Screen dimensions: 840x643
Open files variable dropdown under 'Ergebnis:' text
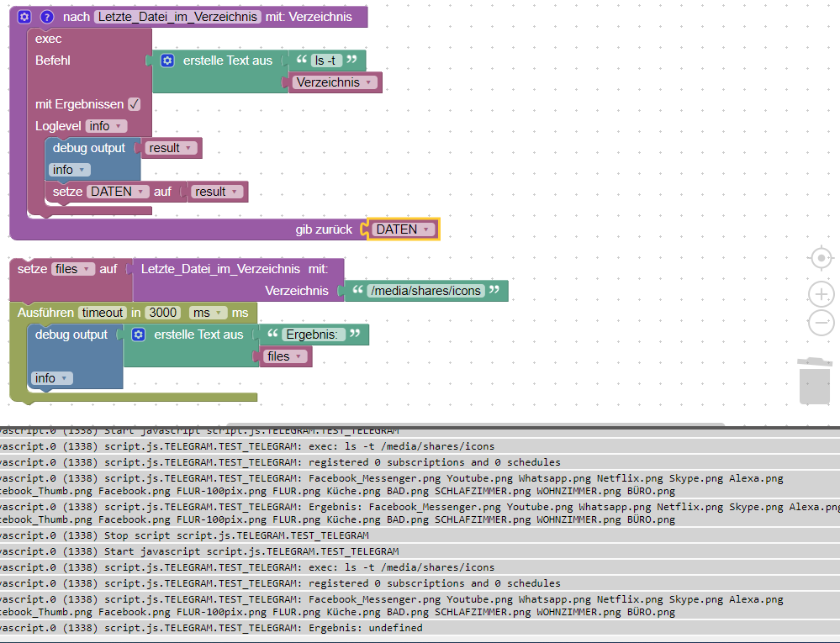(x=285, y=356)
